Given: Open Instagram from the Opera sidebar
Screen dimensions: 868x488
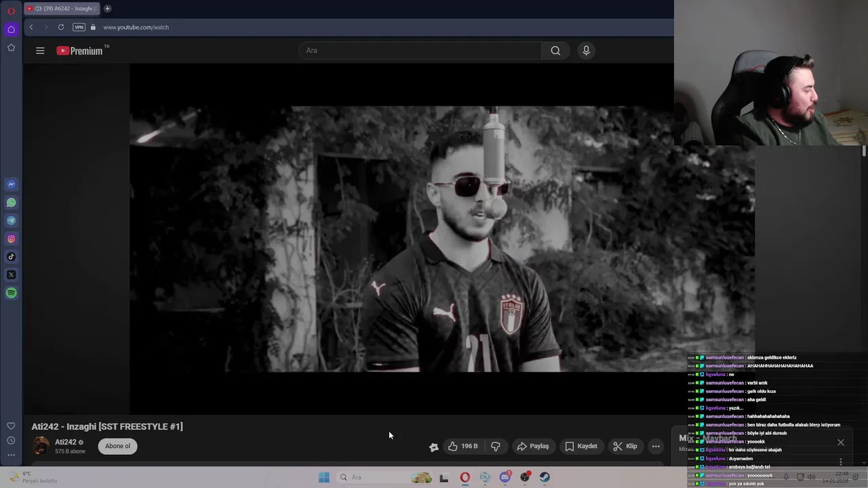Looking at the screenshot, I should [11, 239].
